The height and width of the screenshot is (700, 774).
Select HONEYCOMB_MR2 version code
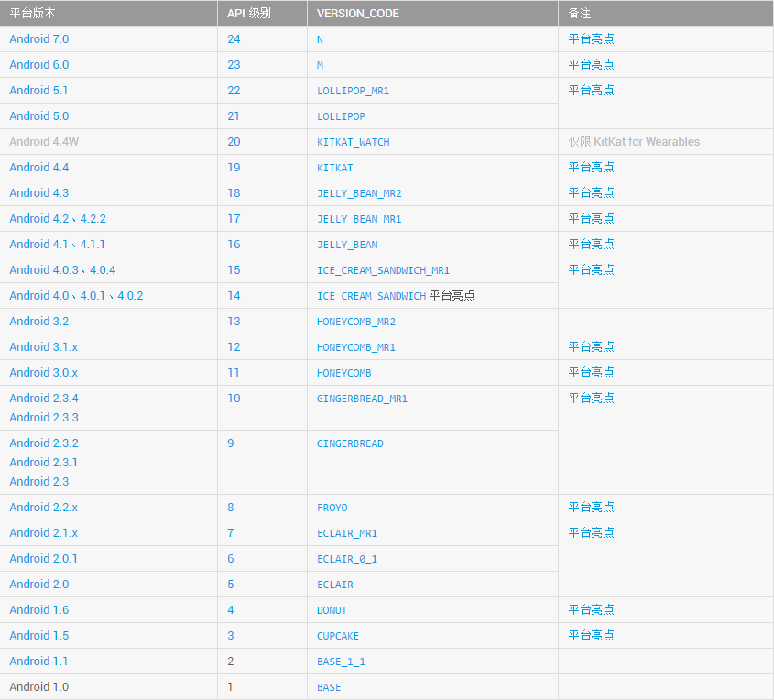[x=356, y=322]
